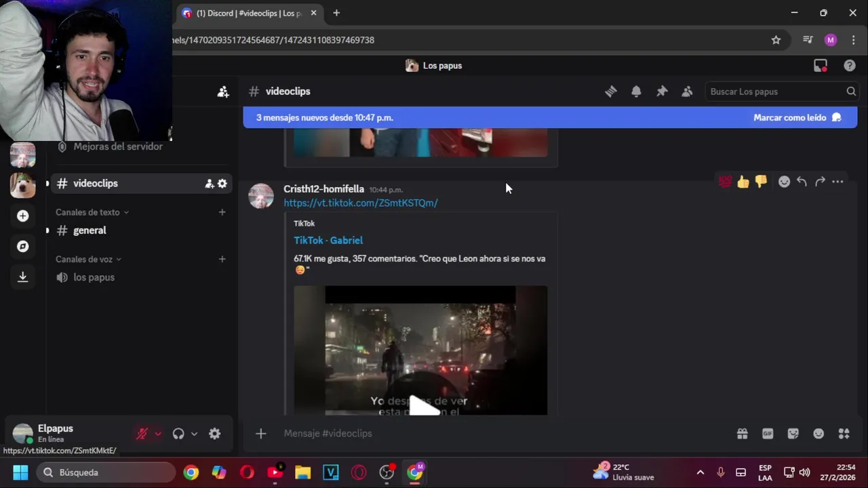Click Marcar como leído button

coord(797,117)
